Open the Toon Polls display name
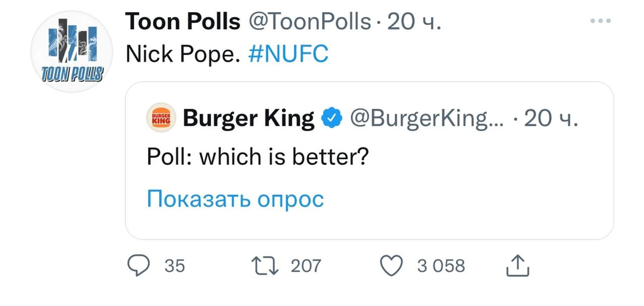This screenshot has height=306, width=644. [183, 21]
